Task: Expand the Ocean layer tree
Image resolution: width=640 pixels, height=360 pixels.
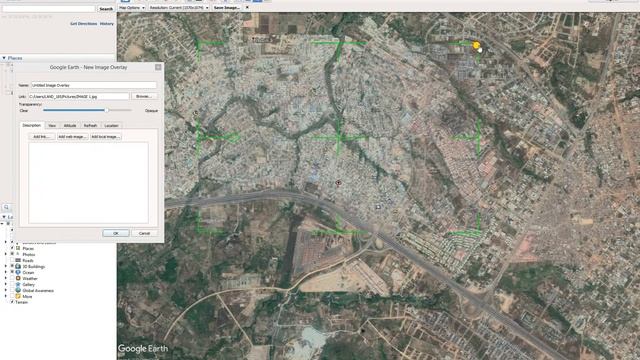Action: (6, 272)
